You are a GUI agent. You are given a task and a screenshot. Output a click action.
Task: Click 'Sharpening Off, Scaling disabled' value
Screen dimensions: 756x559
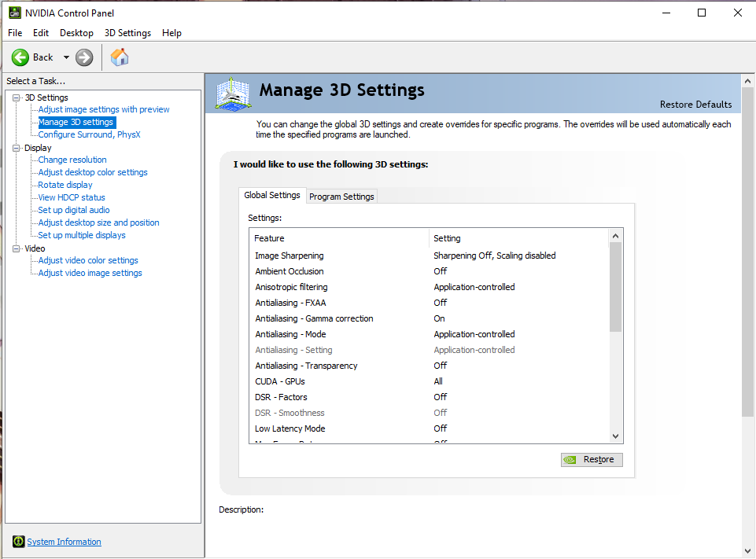click(495, 256)
